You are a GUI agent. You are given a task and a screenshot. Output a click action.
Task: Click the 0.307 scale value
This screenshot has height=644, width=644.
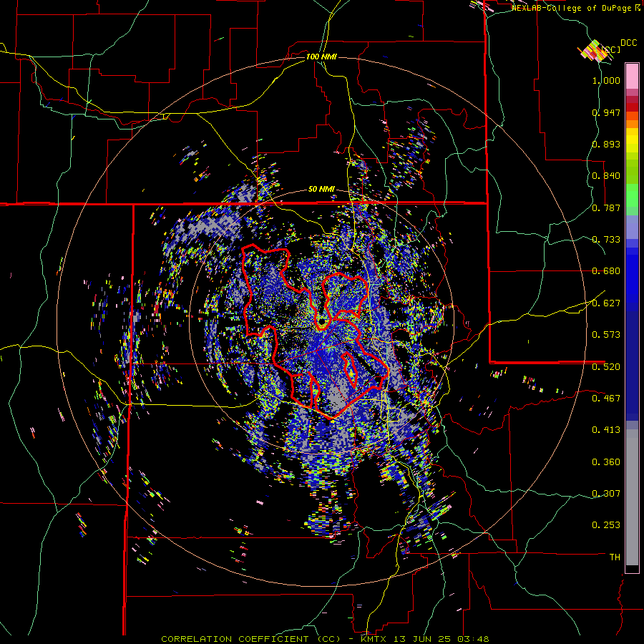pyautogui.click(x=606, y=494)
